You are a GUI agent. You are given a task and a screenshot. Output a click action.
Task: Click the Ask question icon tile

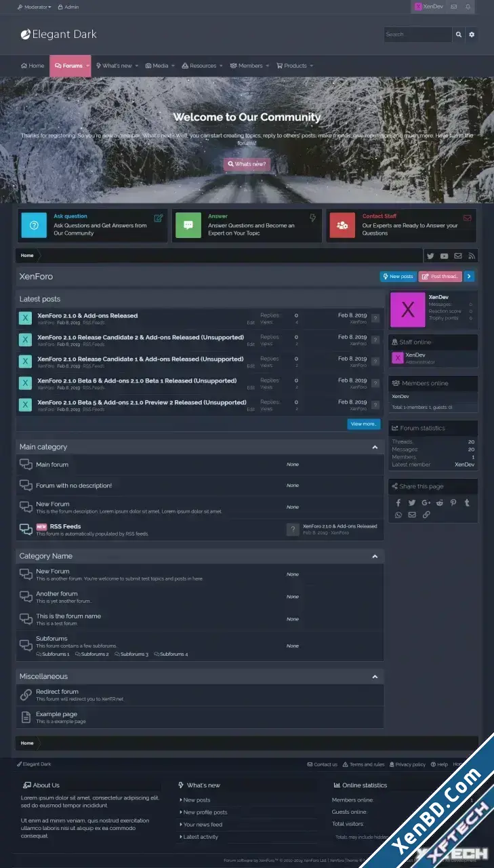34,225
